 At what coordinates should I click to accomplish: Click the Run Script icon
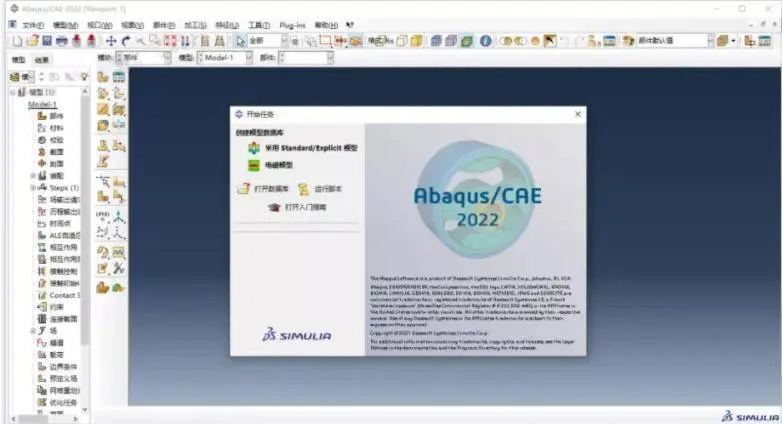pos(303,189)
